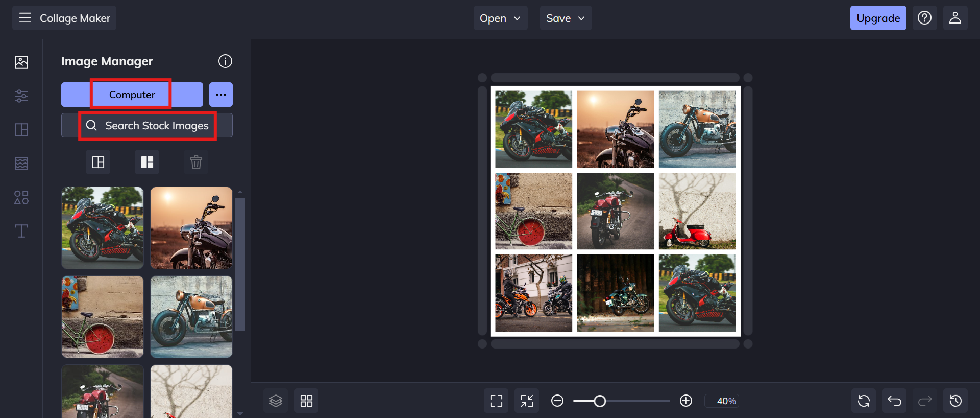Select the sunset motorcycle panel thumbnail
This screenshot has height=418, width=980.
(191, 228)
